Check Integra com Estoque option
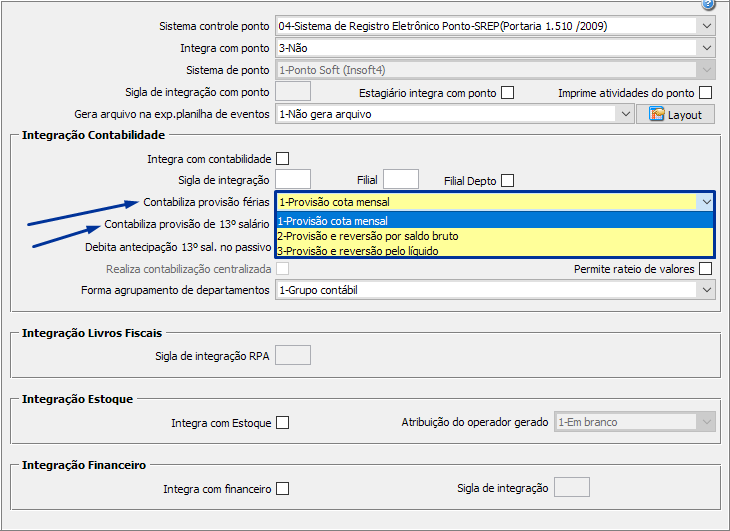 [x=283, y=423]
